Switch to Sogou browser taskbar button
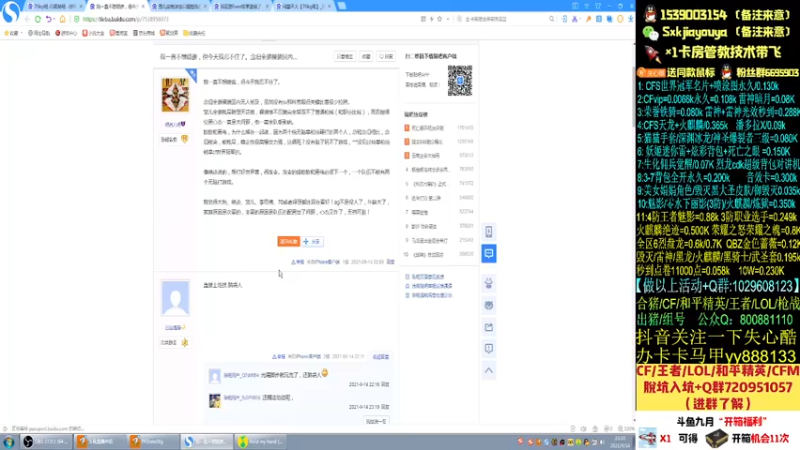800x450 pixels. pyautogui.click(x=207, y=441)
